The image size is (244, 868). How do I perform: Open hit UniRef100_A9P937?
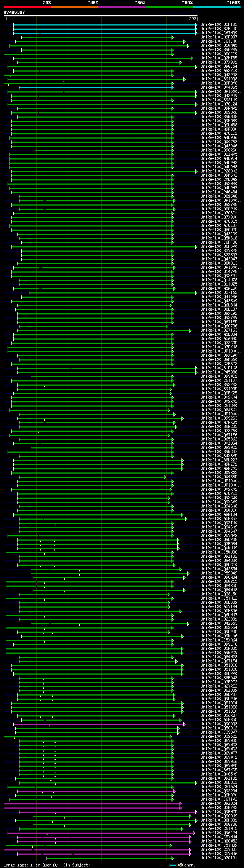click(219, 37)
